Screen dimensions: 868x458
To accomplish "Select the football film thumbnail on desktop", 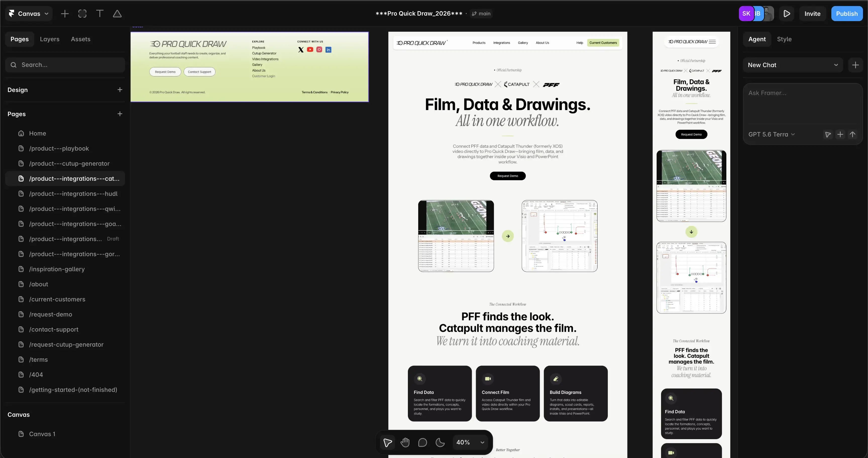I will click(456, 236).
